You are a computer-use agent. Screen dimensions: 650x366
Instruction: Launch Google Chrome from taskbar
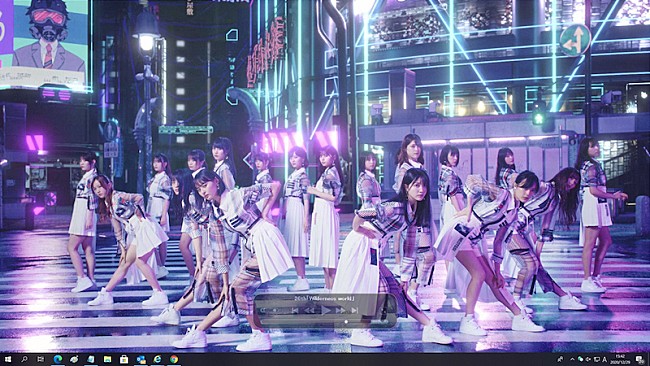[174, 359]
